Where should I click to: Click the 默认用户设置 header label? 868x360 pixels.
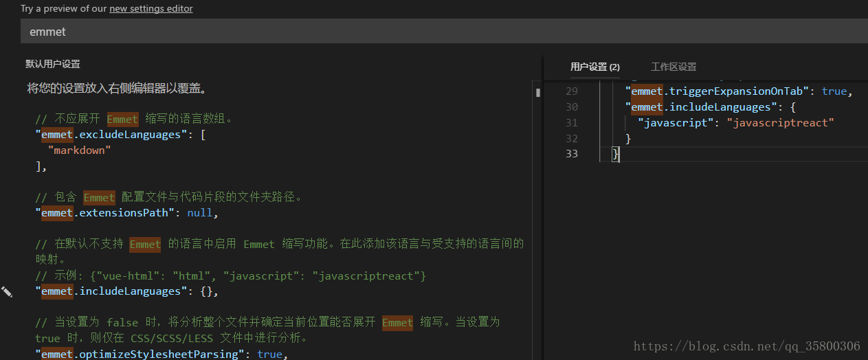tap(53, 64)
